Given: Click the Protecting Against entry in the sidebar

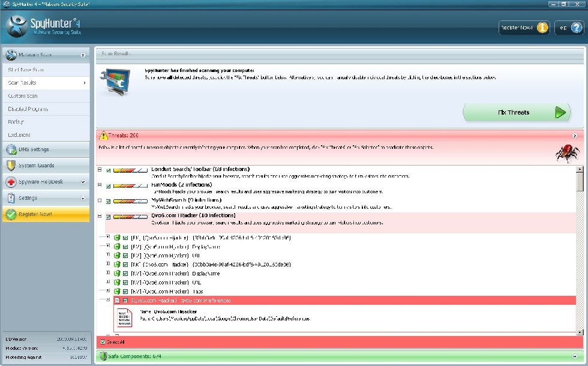Looking at the screenshot, I should [46, 357].
